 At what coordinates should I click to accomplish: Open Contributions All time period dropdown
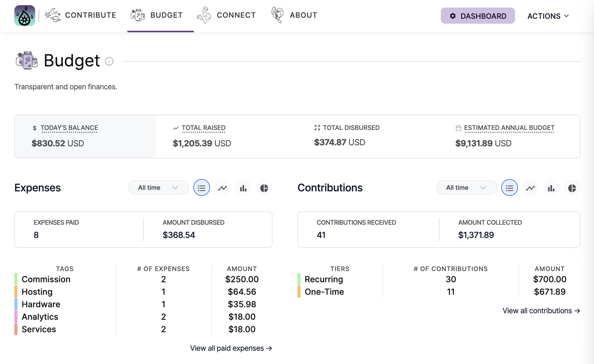pyautogui.click(x=466, y=188)
